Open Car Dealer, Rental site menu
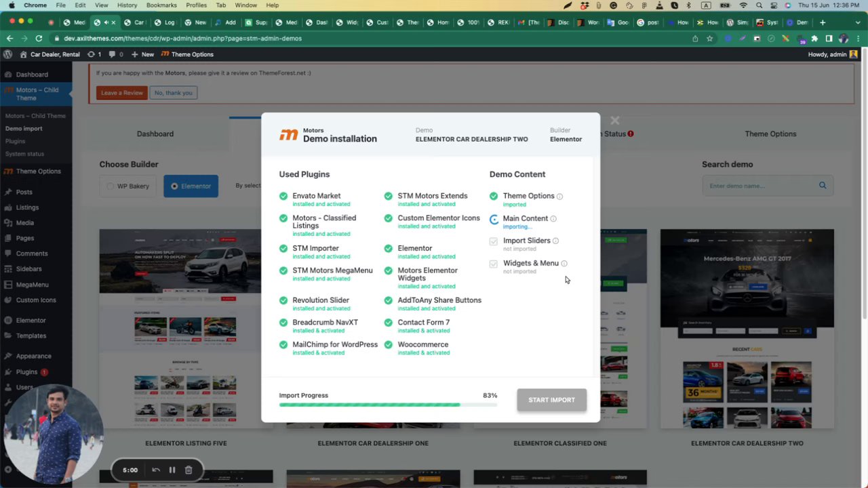 pos(50,54)
